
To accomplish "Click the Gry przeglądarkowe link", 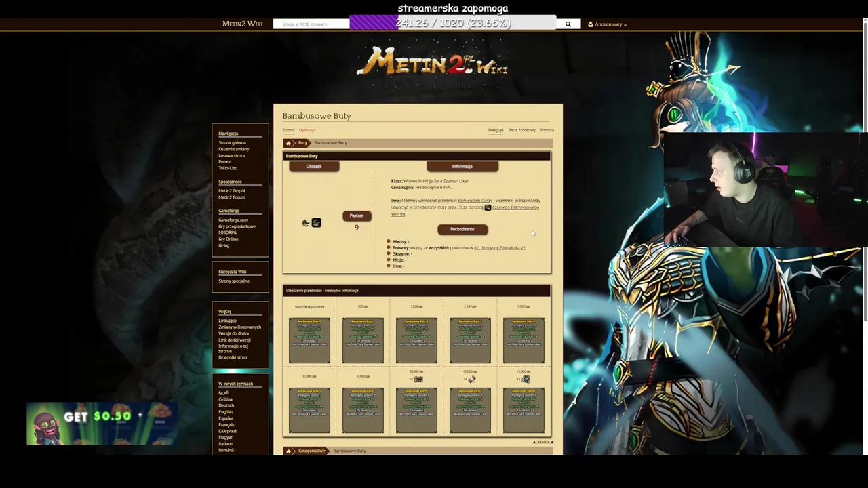I will (237, 226).
